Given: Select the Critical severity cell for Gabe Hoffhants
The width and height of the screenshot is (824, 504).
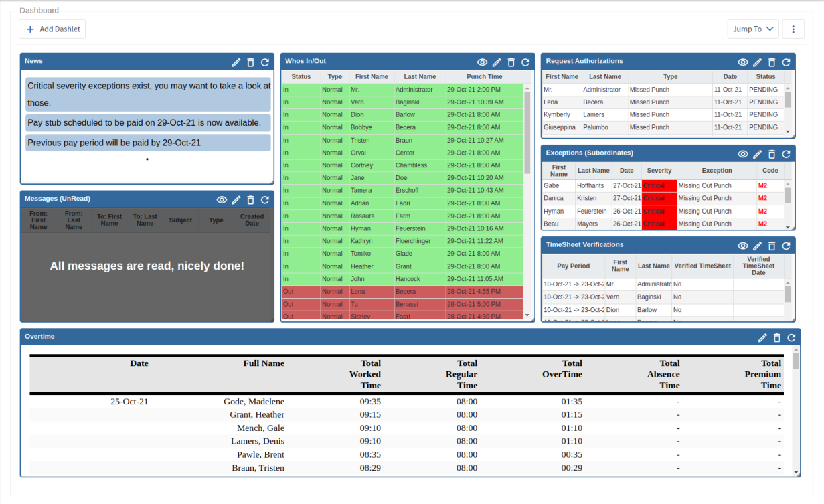Looking at the screenshot, I should (x=659, y=186).
